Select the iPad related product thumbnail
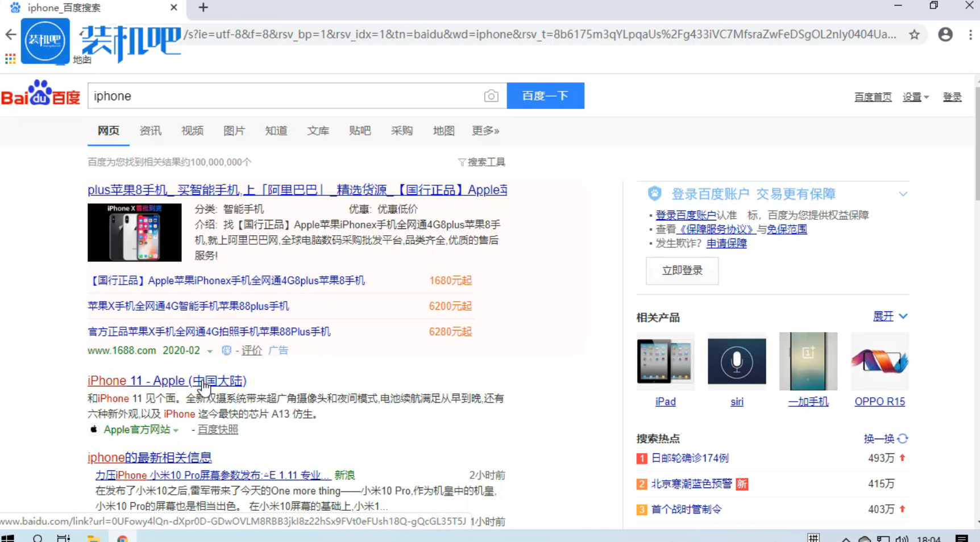Viewport: 980px width, 542px height. coord(665,361)
